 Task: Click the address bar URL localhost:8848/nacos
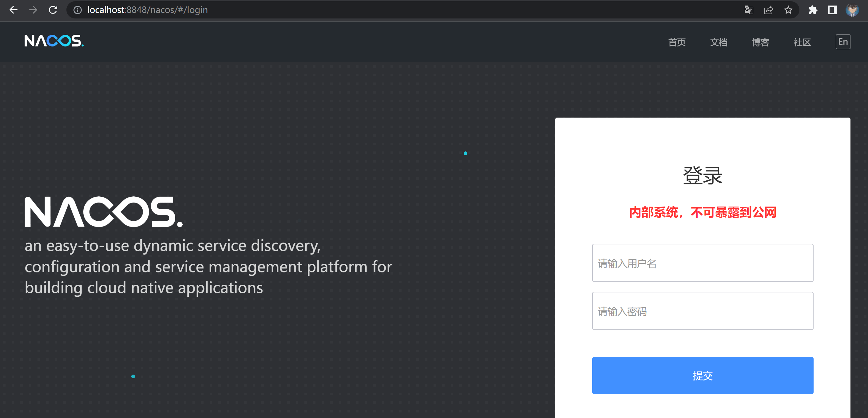pos(148,10)
